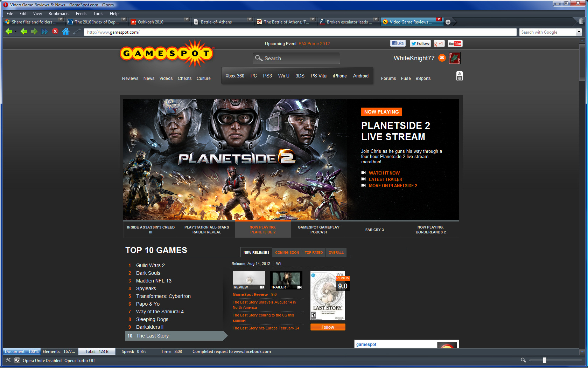Click the magnifier icon in GameSpot search
588x368 pixels.
[259, 58]
